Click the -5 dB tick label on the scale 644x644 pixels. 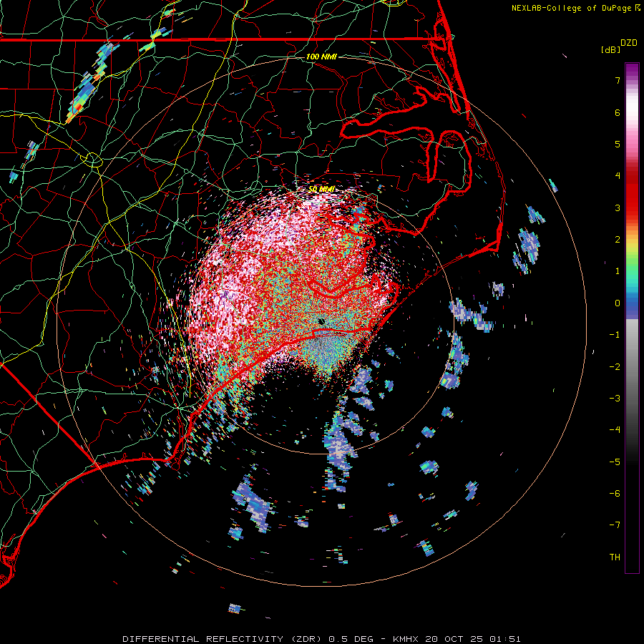pos(615,462)
